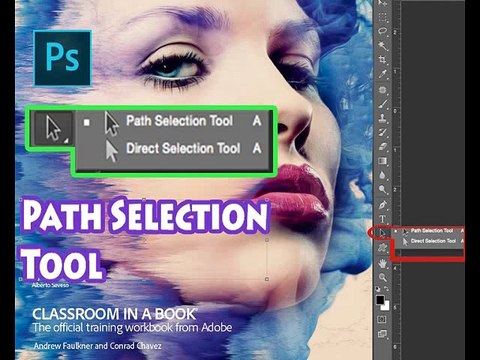Select the History Brush tool
480x360 pixels.
(383, 132)
